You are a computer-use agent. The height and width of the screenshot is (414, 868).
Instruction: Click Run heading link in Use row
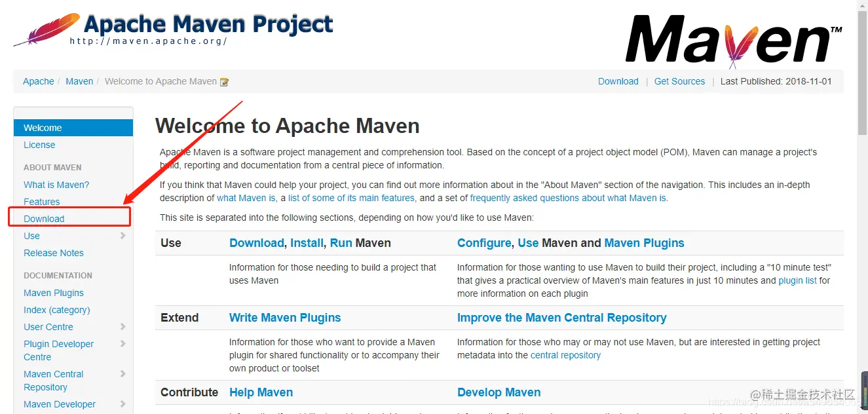(341, 243)
